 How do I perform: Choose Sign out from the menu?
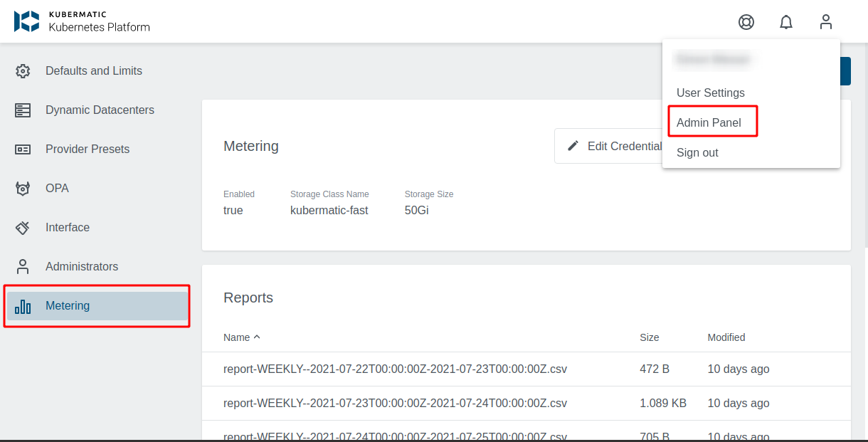[x=697, y=152]
